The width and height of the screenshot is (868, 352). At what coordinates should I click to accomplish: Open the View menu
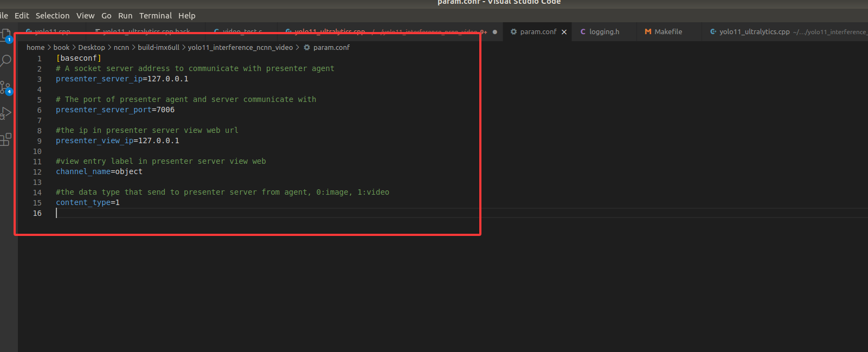[x=85, y=16]
